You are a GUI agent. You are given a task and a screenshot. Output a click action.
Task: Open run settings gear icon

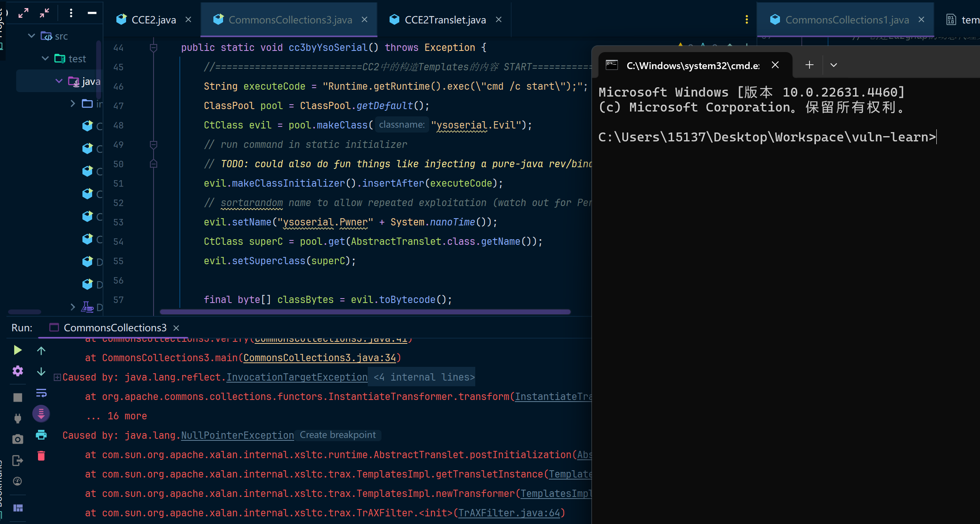[x=17, y=371]
